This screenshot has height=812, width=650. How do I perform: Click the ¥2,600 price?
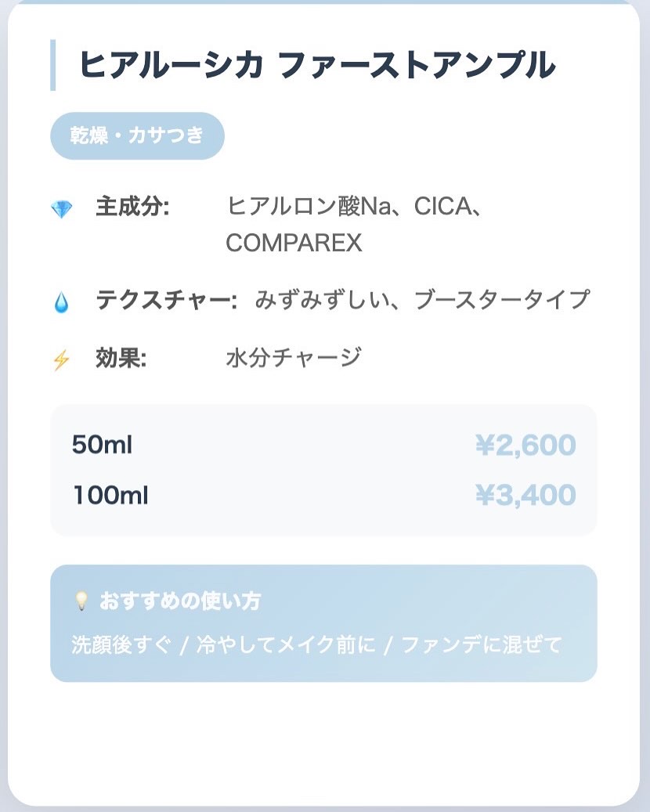525,446
